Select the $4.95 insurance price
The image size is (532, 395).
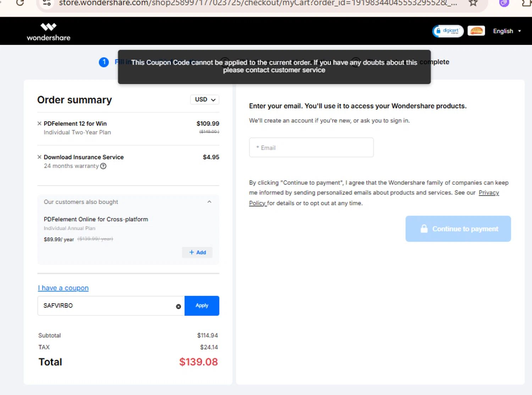point(211,157)
